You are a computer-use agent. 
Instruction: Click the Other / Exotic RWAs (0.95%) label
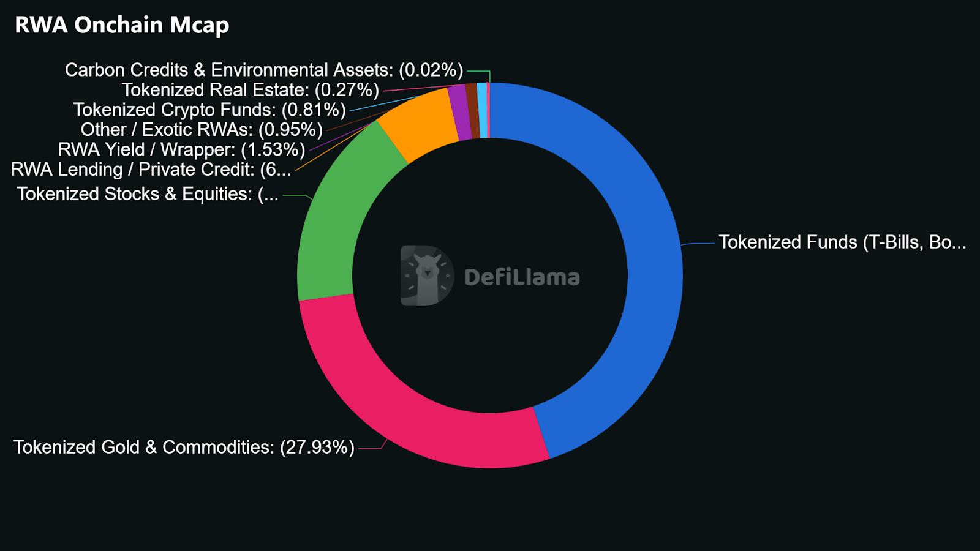202,130
